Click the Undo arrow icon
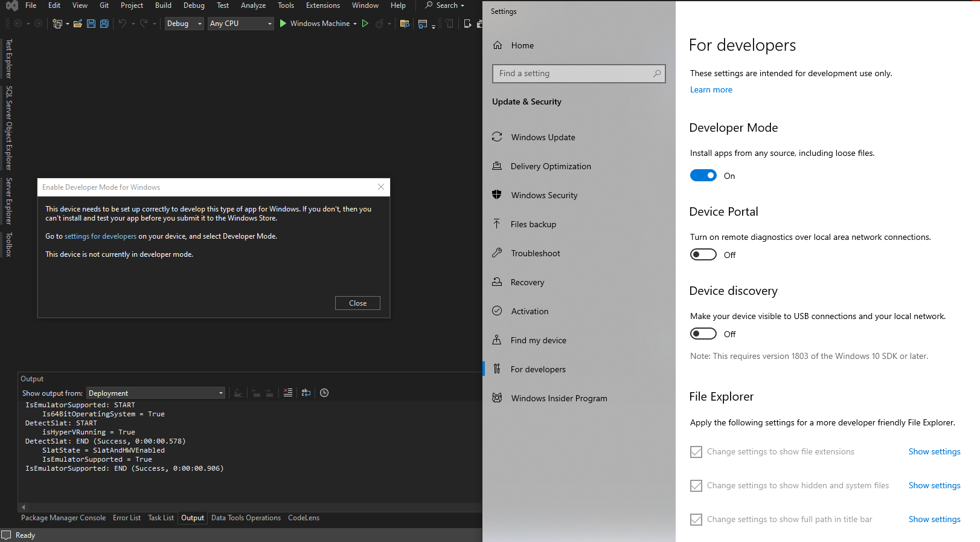The height and width of the screenshot is (542, 980). (x=123, y=24)
